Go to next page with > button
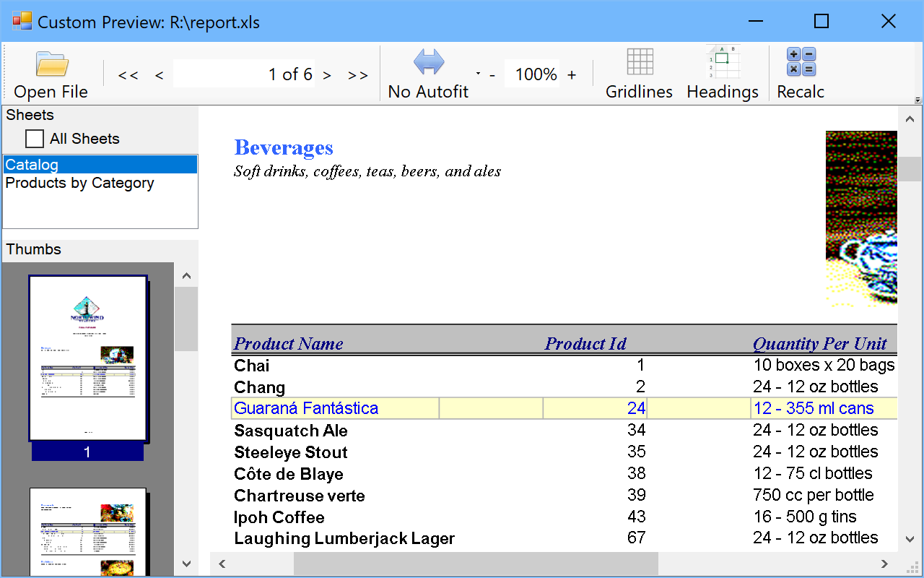924x578 pixels. click(x=327, y=75)
